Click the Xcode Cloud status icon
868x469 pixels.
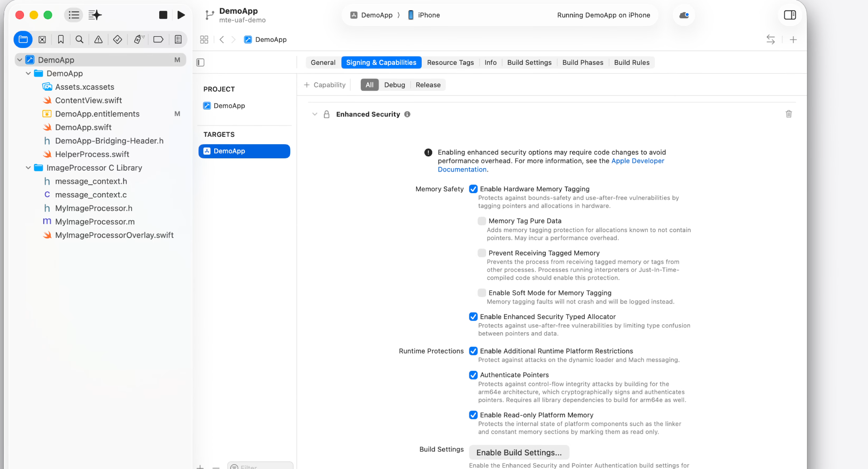684,15
